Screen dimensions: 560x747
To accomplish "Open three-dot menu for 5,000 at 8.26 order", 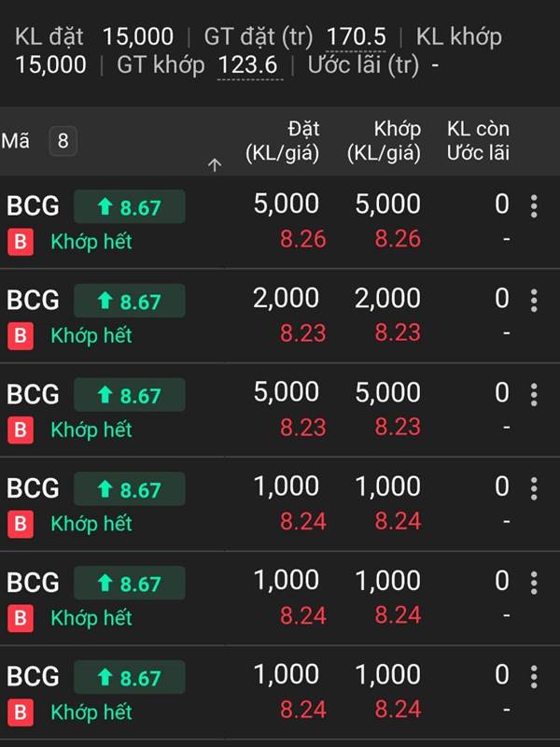I will coord(534,206).
